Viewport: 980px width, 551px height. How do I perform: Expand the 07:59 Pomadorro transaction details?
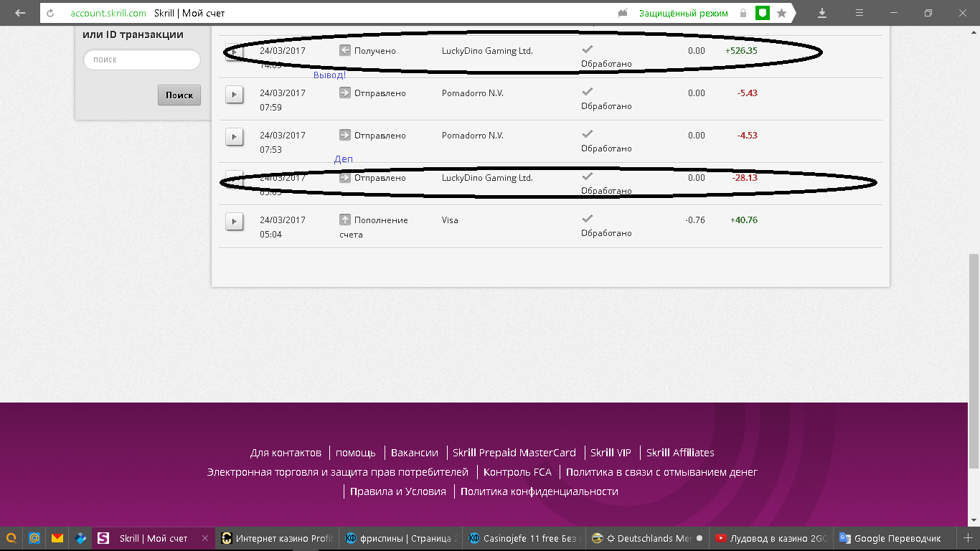pos(235,94)
